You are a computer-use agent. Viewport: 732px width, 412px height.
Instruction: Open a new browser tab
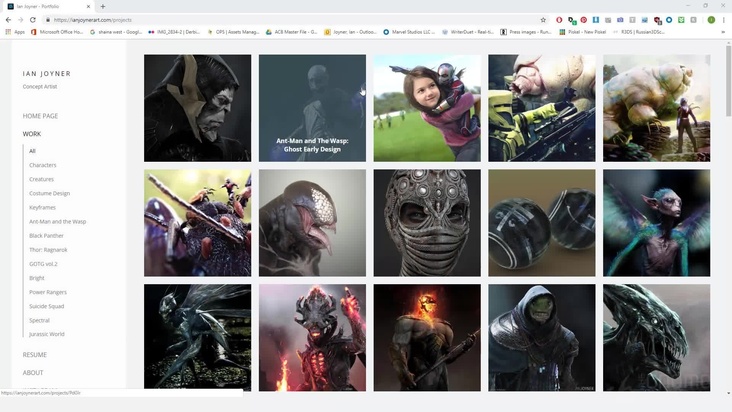[102, 6]
